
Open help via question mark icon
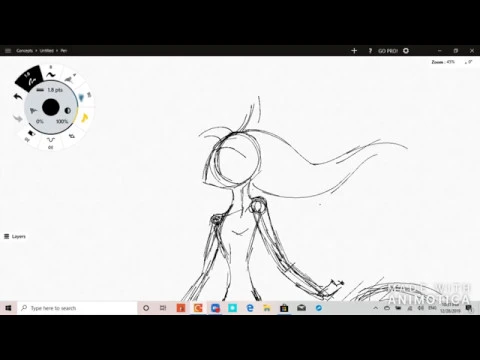(x=370, y=51)
